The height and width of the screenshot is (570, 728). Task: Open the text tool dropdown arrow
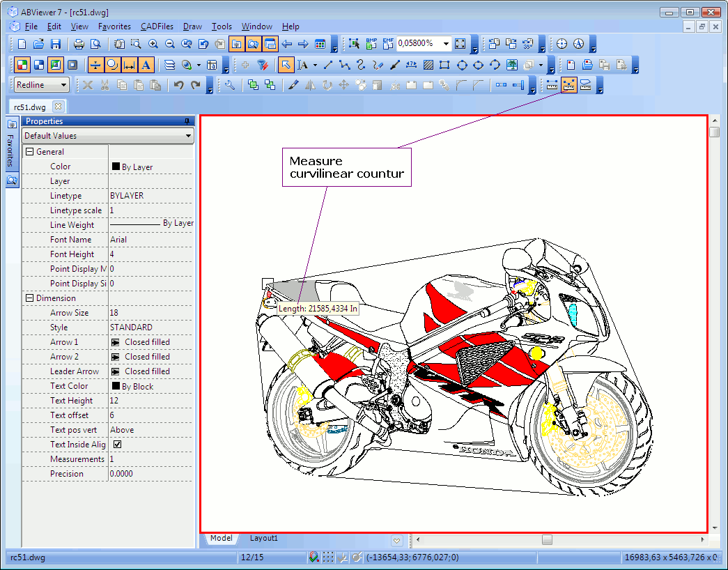coord(316,65)
